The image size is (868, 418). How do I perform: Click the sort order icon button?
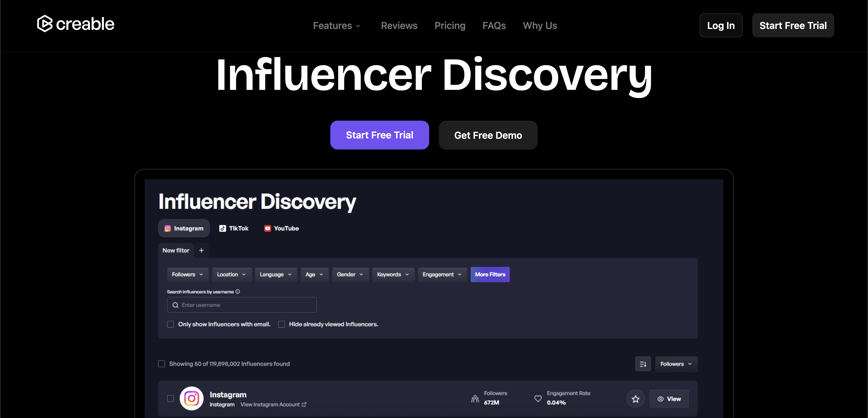pos(643,364)
